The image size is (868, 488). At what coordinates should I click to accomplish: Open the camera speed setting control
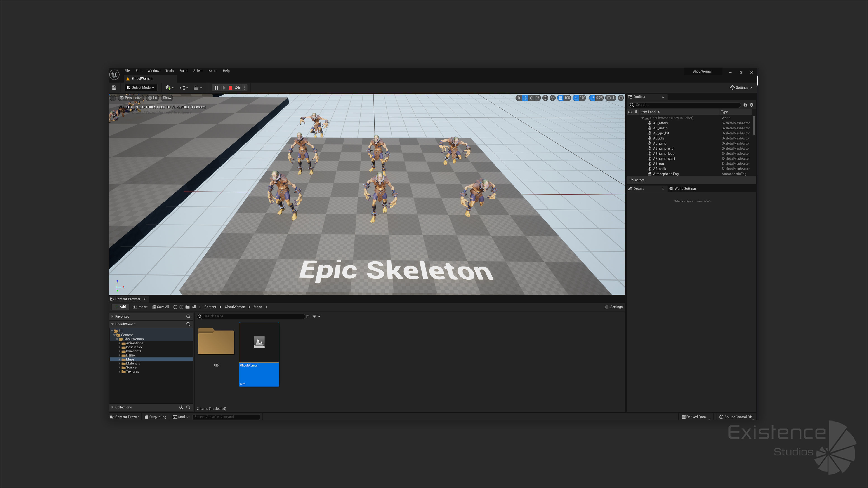tap(611, 98)
